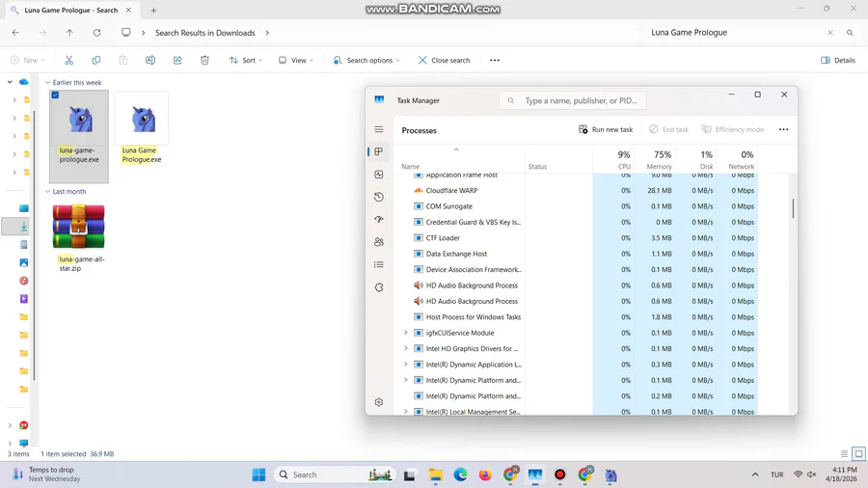The image size is (868, 488).
Task: Click the Delete trash icon in Explorer
Action: pos(204,60)
